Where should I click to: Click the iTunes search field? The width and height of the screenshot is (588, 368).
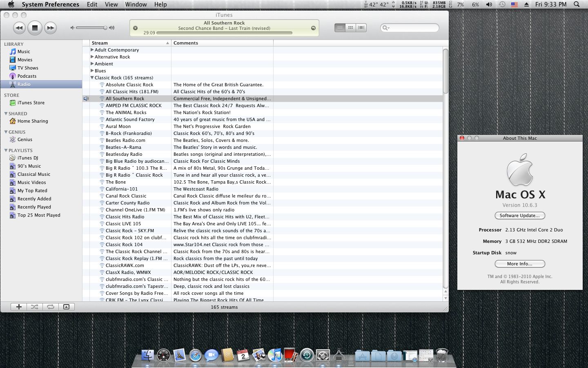[410, 28]
